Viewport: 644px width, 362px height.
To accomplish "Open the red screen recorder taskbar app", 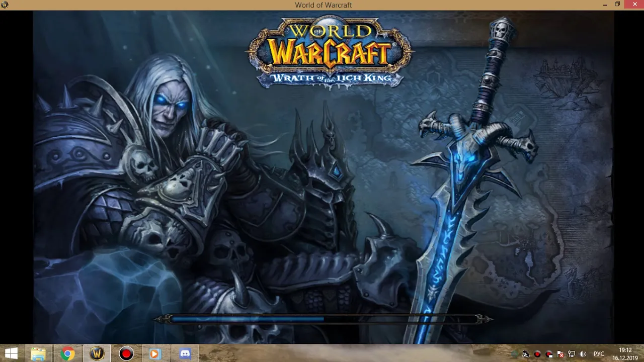I will pos(126,354).
